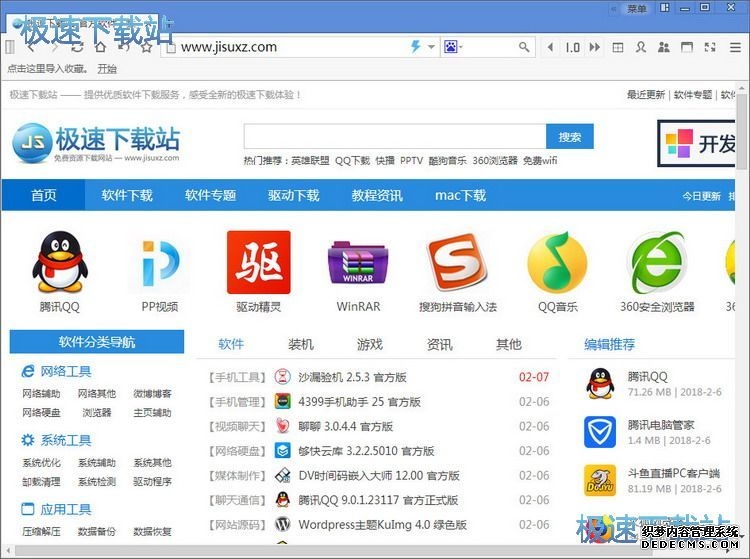Click the bookmark star icon

[147, 47]
